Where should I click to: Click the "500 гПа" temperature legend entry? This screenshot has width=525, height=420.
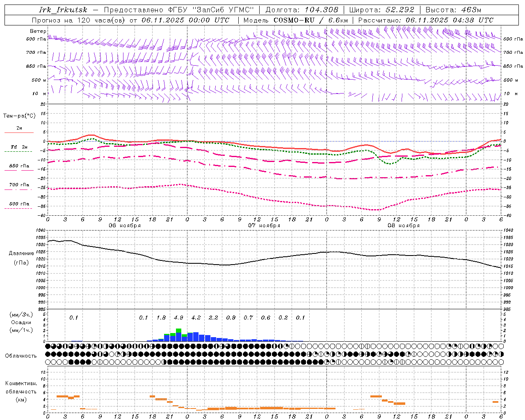click(x=19, y=204)
